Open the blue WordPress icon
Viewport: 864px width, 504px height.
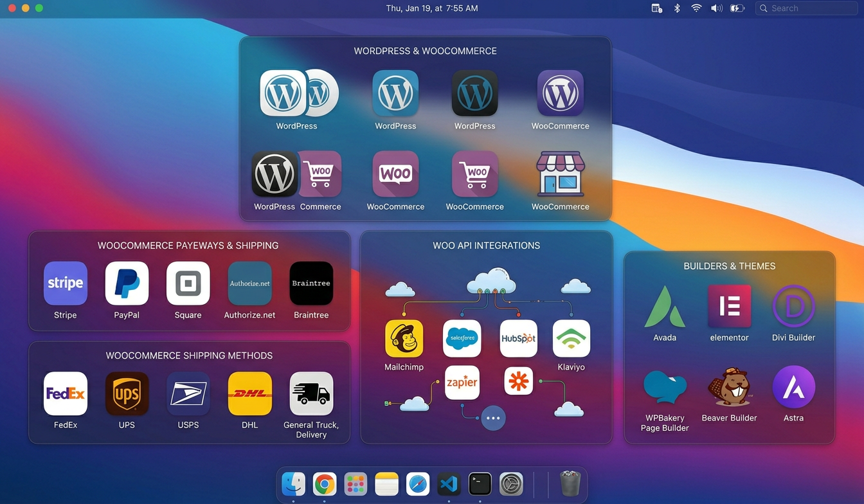395,93
